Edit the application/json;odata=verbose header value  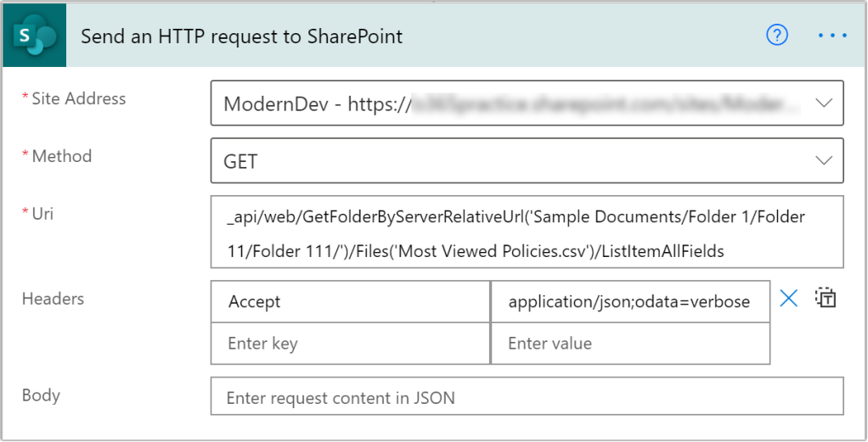point(629,302)
